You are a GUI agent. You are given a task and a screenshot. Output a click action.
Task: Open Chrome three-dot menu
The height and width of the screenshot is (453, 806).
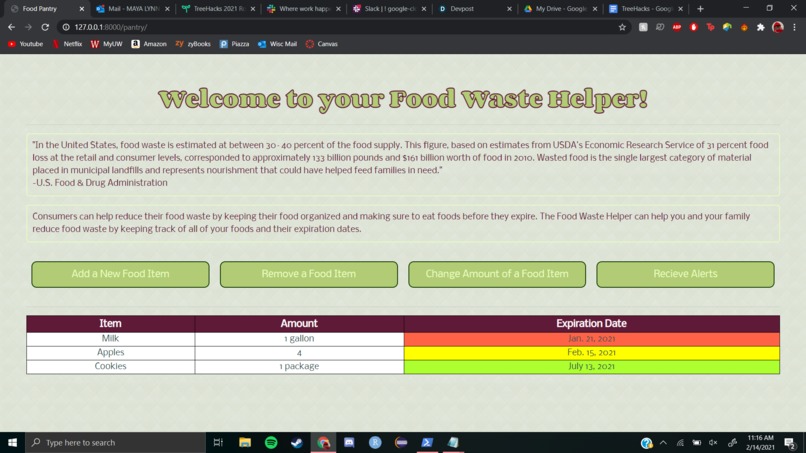click(x=794, y=27)
